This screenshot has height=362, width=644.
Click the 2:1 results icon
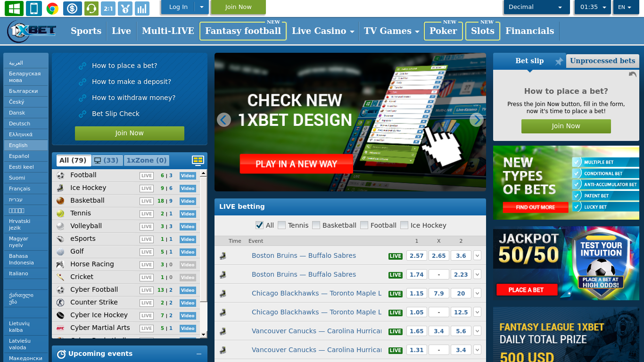coord(108,8)
